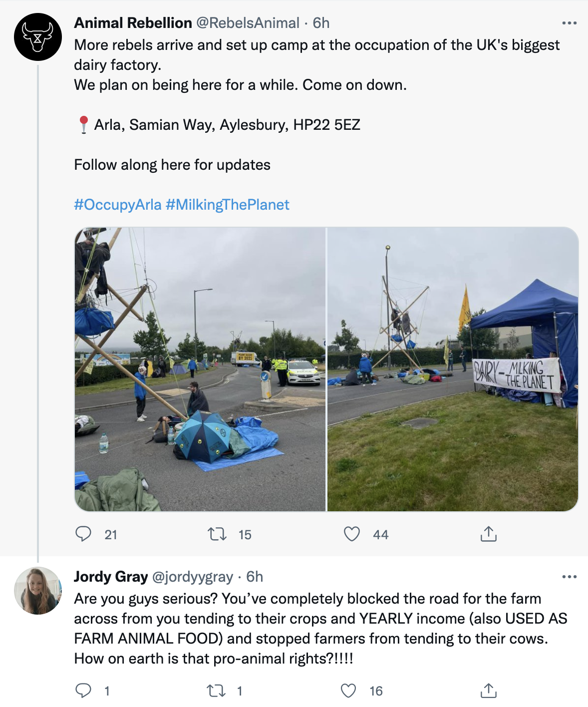The height and width of the screenshot is (707, 588).
Task: Open the #OccupyArla hashtag
Action: click(118, 205)
